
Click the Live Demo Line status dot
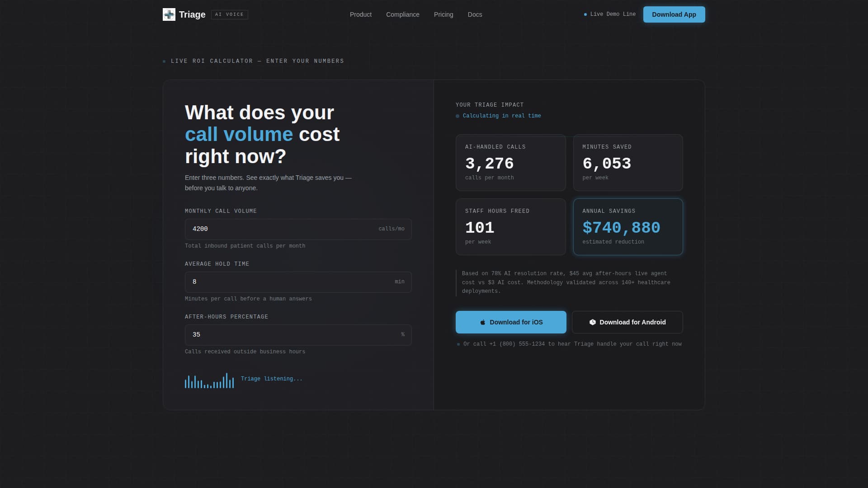pyautogui.click(x=585, y=14)
